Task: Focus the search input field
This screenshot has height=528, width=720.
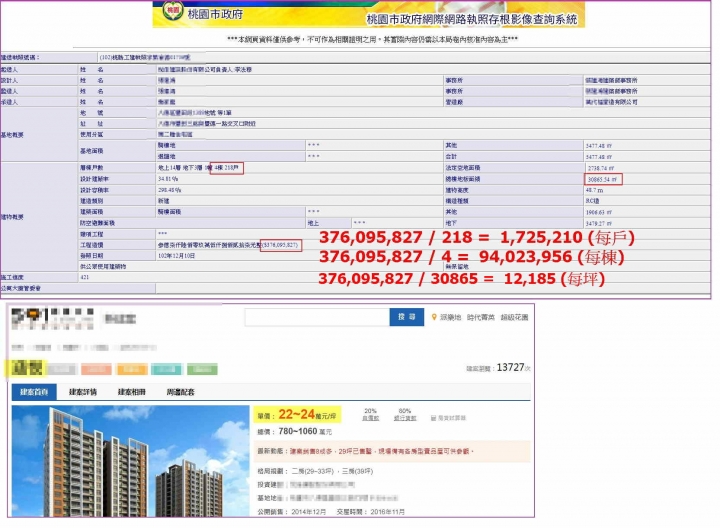Action: tap(317, 317)
